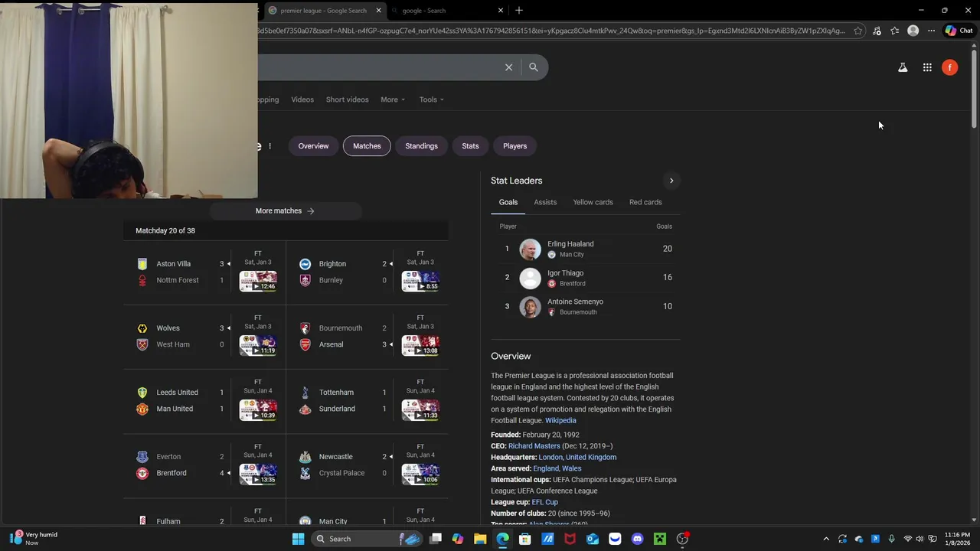Open the Google apps grid
The width and height of the screenshot is (980, 551).
click(927, 67)
